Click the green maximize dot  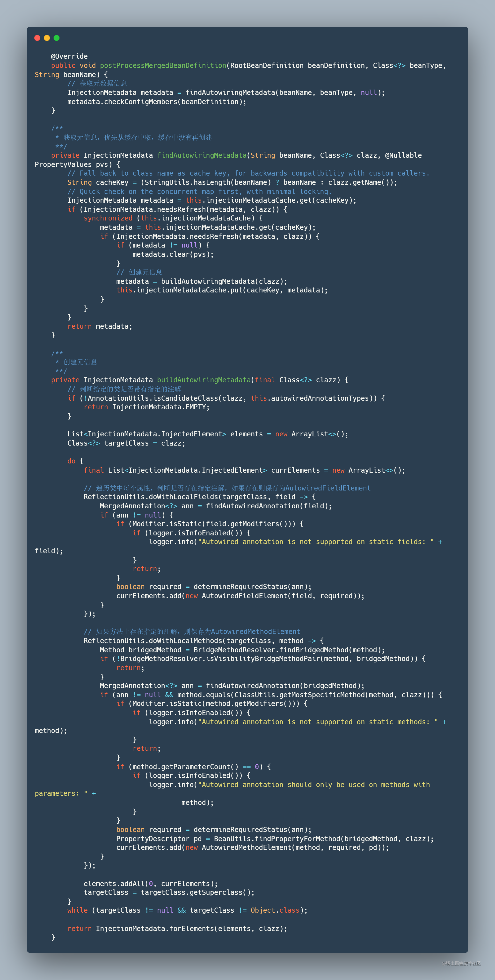57,38
